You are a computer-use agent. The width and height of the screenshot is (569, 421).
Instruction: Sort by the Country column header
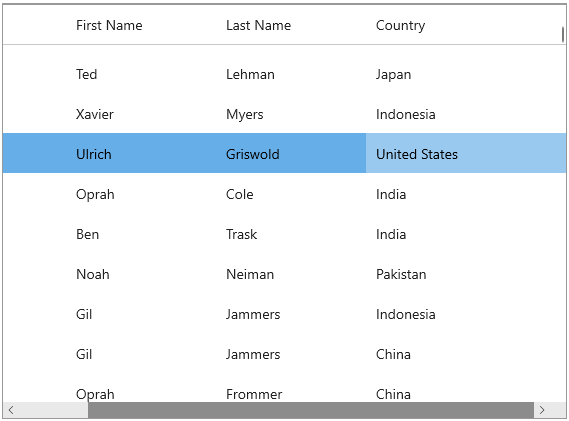[x=400, y=25]
